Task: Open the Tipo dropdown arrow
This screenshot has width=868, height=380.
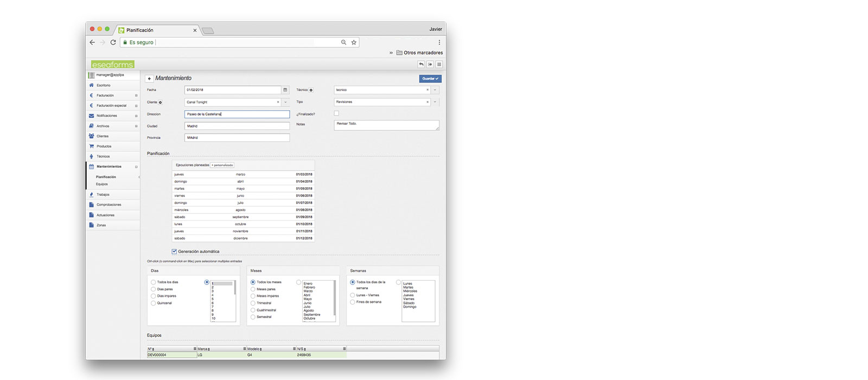Action: click(x=435, y=102)
